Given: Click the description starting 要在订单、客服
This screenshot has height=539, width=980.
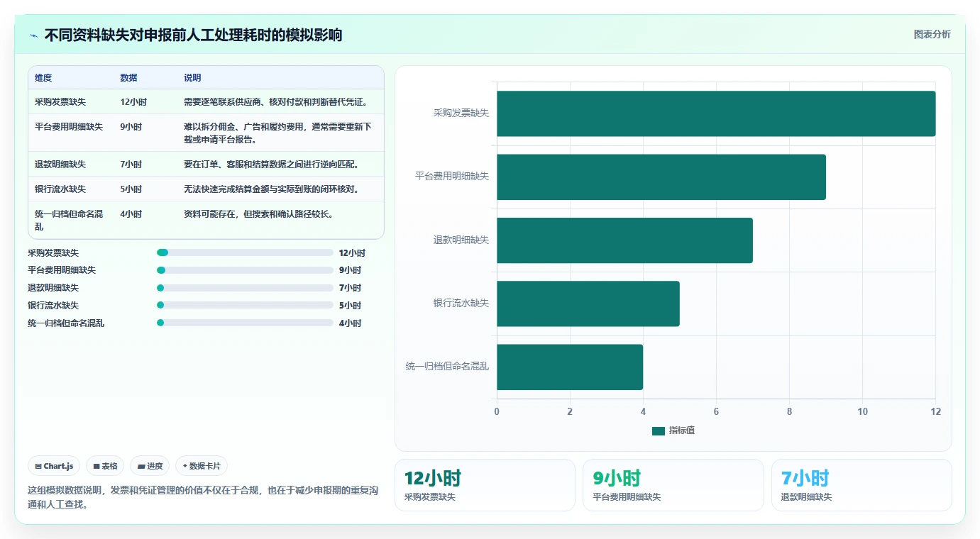Looking at the screenshot, I should coord(272,165).
